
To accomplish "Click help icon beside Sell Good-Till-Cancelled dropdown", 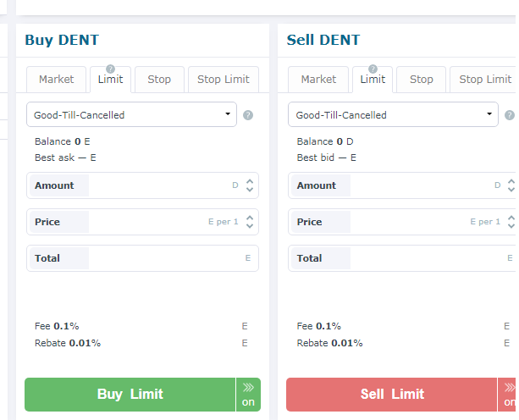I will point(510,115).
